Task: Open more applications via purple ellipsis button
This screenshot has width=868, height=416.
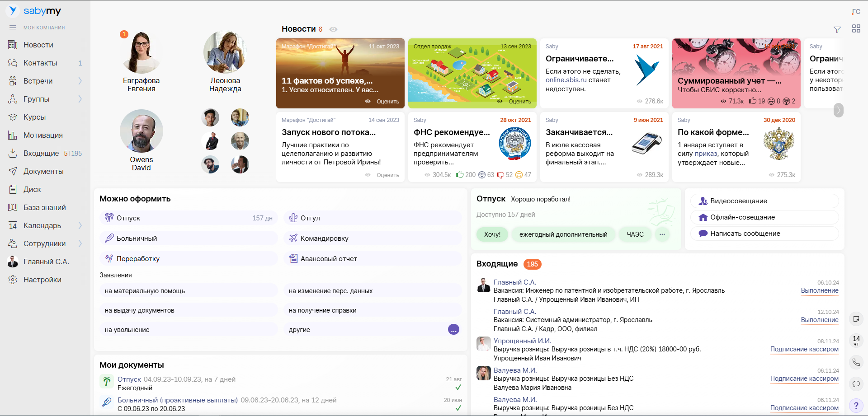Action: click(x=453, y=329)
